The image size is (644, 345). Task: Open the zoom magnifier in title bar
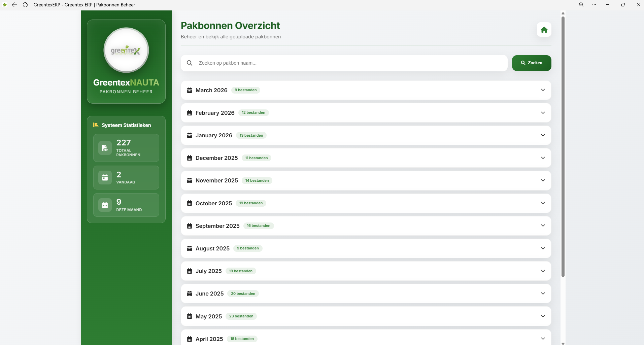(x=581, y=5)
